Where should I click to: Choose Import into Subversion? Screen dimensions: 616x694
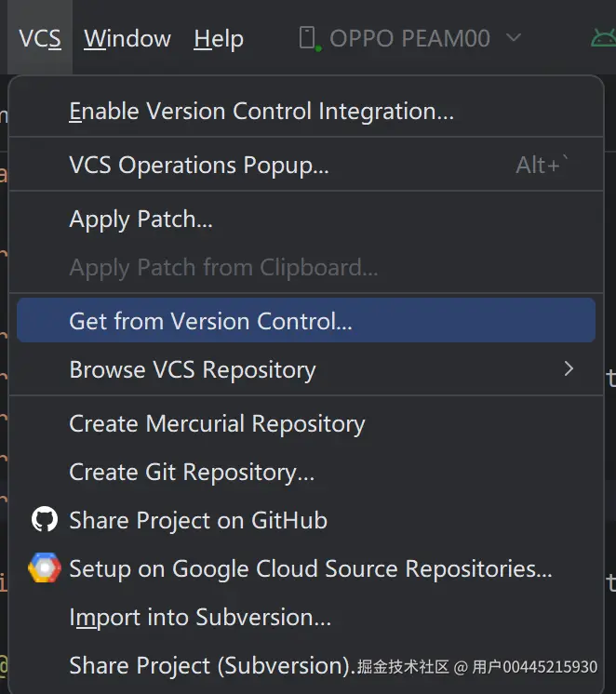click(200, 617)
